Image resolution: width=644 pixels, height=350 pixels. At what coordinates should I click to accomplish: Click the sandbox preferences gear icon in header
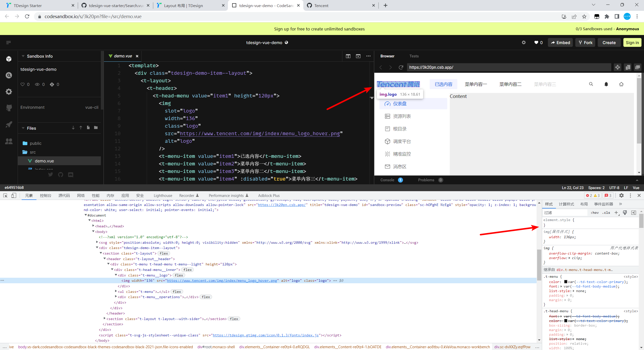[524, 43]
